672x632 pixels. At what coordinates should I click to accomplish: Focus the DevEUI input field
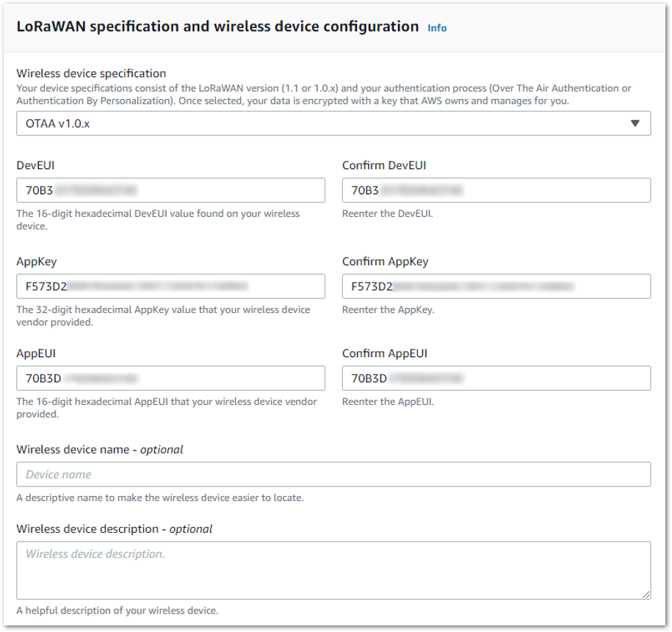[170, 190]
